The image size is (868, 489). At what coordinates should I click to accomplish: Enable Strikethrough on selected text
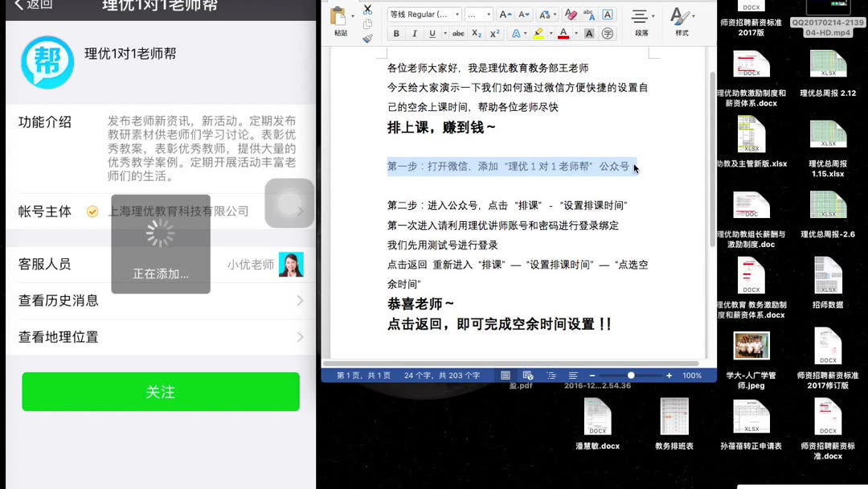(459, 33)
